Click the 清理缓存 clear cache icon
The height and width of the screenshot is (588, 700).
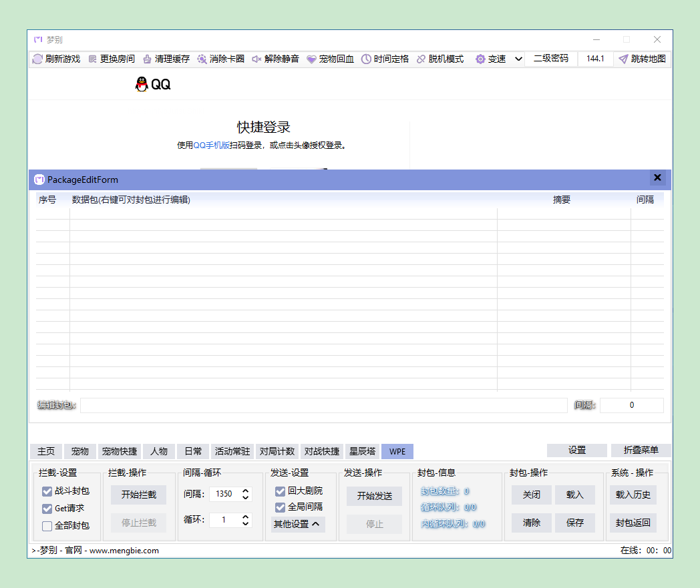pos(148,59)
